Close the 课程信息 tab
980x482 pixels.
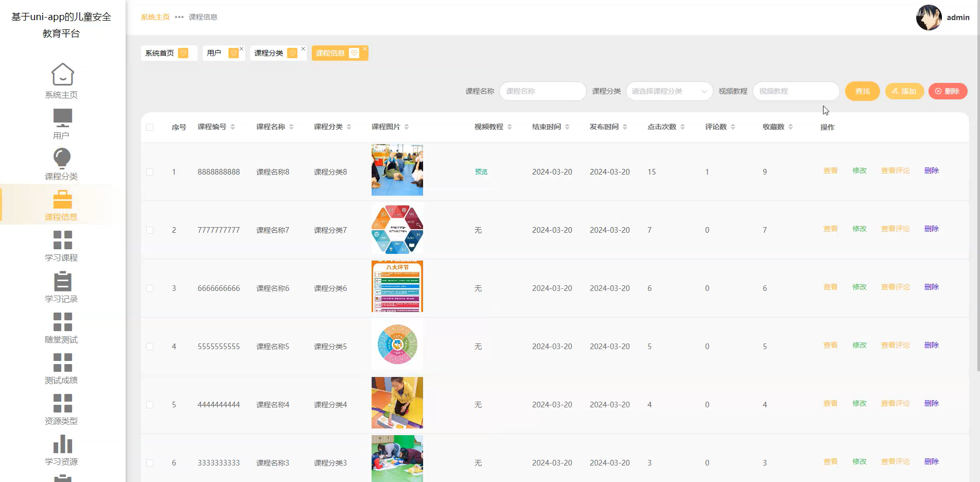[x=365, y=49]
